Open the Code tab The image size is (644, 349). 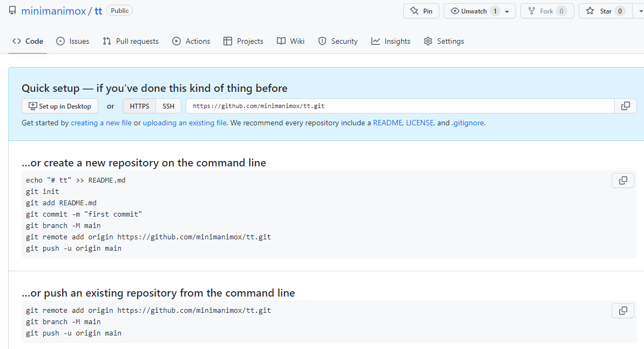click(28, 41)
